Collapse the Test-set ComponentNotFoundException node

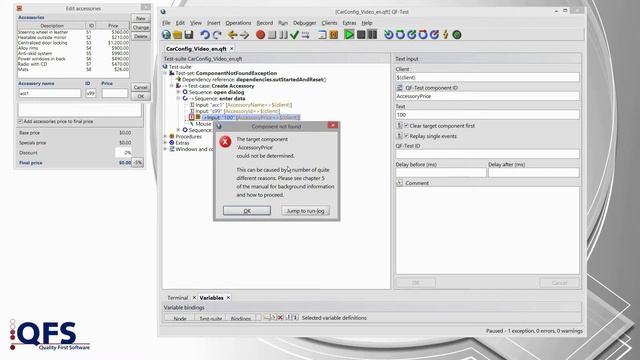click(x=166, y=73)
